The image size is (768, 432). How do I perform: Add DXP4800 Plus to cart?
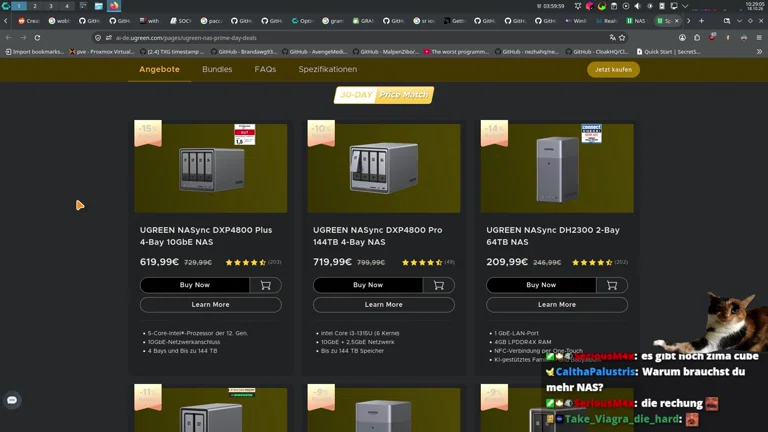point(265,285)
